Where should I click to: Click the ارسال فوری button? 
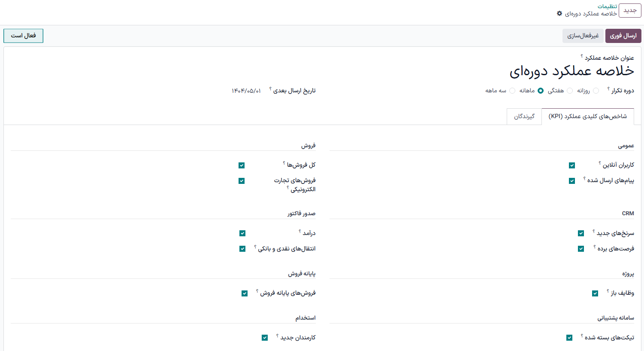[x=623, y=36]
